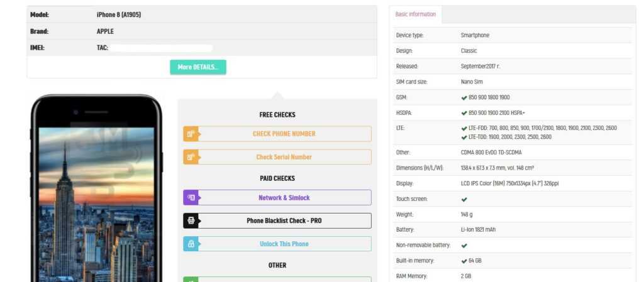Click the GSM green checkmark icon
This screenshot has height=282, width=644.
tap(464, 98)
